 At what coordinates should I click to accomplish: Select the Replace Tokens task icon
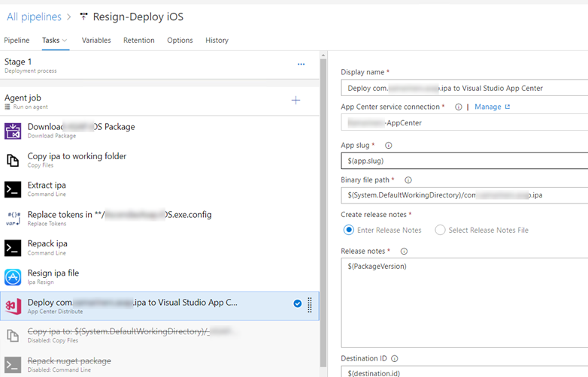coord(13,219)
